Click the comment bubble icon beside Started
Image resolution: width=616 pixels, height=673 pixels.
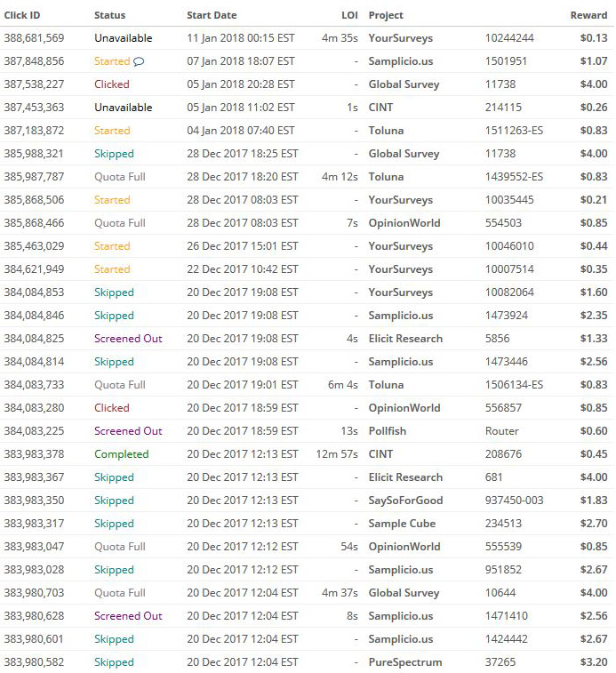pos(139,61)
